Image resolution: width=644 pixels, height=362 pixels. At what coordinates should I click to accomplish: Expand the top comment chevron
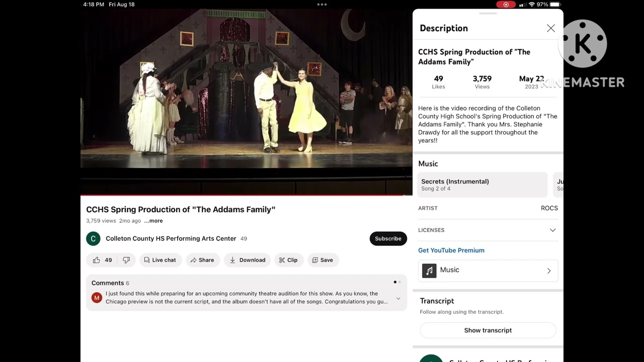[398, 299]
